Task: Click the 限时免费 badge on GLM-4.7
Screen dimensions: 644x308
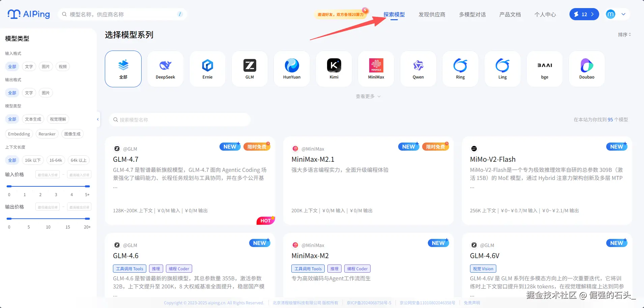Action: [257, 147]
